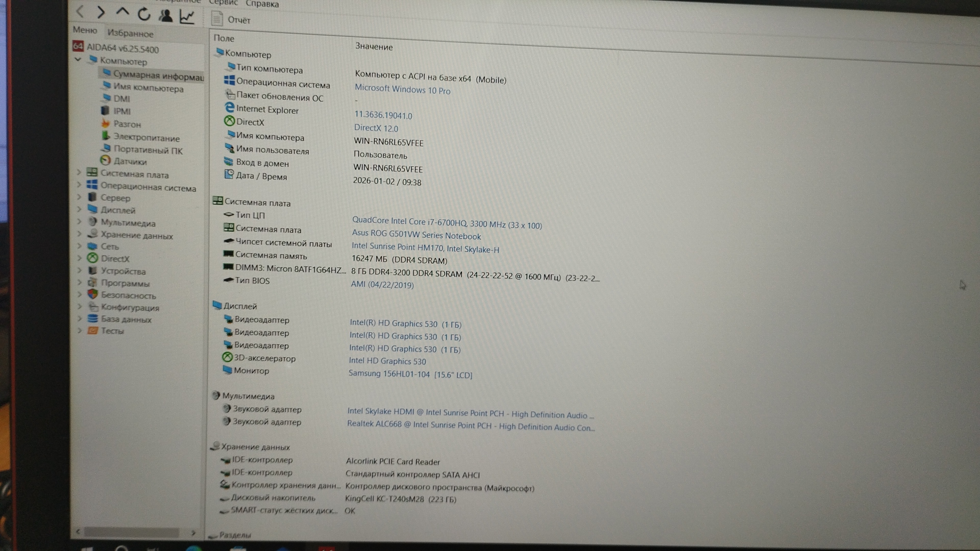Open the Asus ROG G501VW Series Notebook link
Screen dimensions: 980x551
416,235
